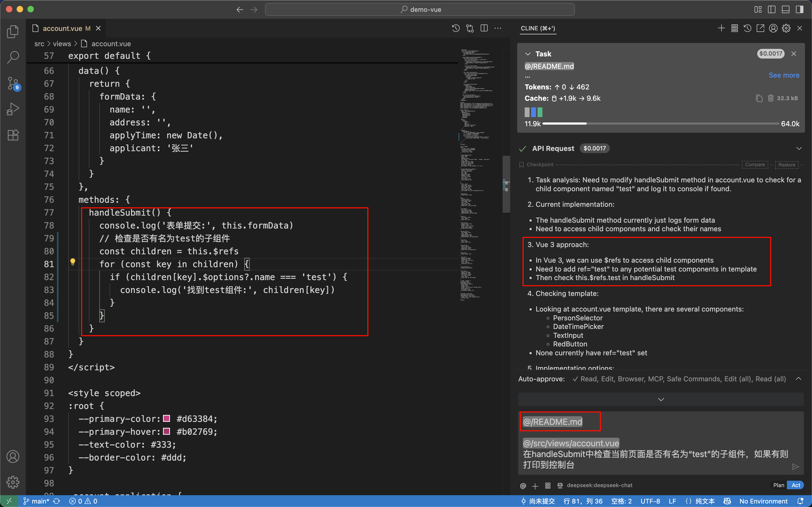Collapse the Task section chevron
The height and width of the screenshot is (507, 812).
527,54
